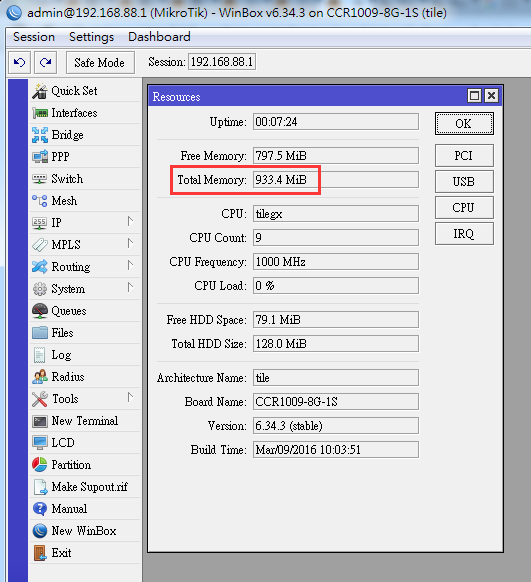Click the MPLS menu icon
This screenshot has width=531, height=582.
pos(40,245)
